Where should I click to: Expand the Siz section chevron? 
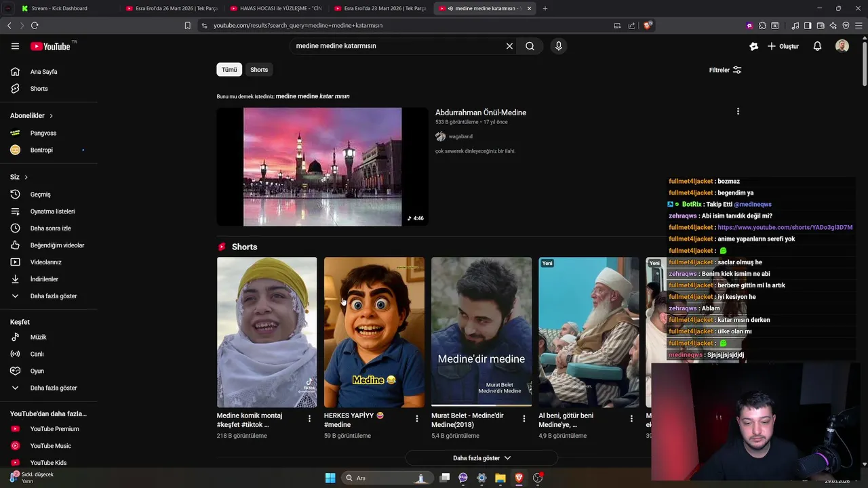[26, 177]
